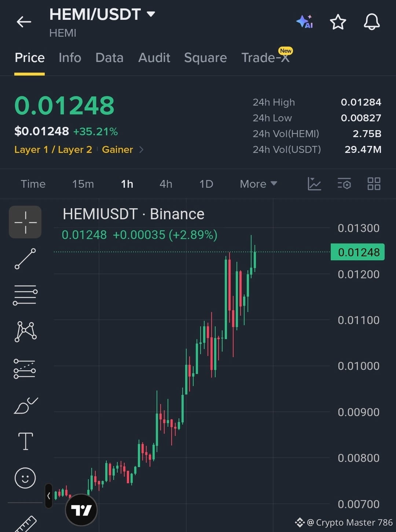Open the Layer 1 / Layer 2 category link

coord(53,150)
